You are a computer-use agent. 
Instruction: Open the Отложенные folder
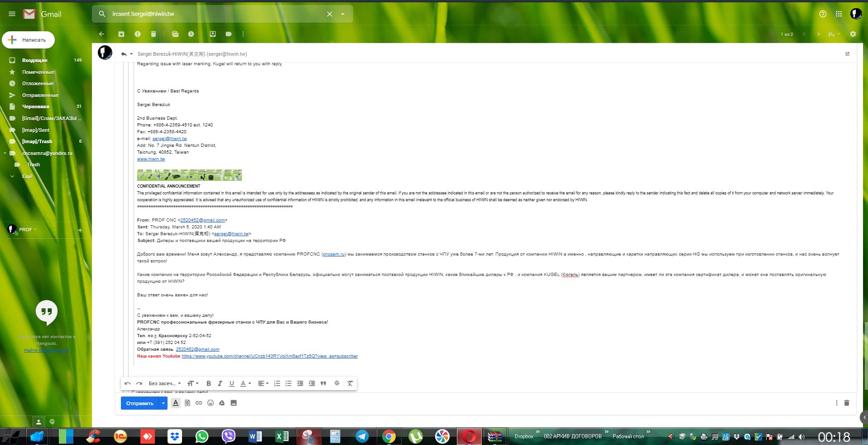coord(38,83)
